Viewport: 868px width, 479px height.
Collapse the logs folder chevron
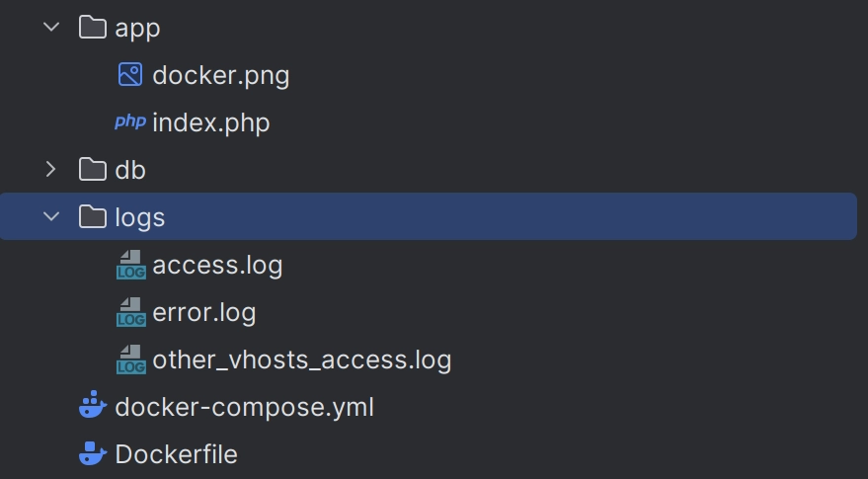(51, 217)
